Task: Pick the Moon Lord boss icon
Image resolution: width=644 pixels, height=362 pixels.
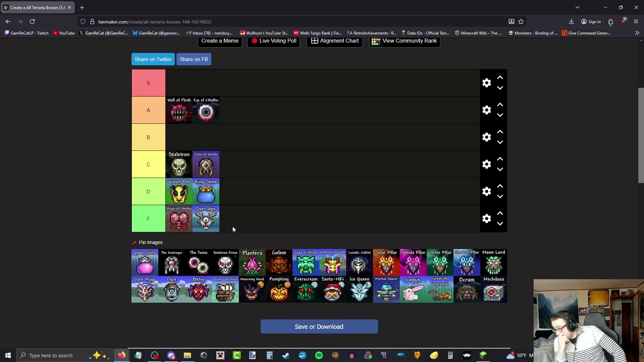Action: pyautogui.click(x=494, y=262)
